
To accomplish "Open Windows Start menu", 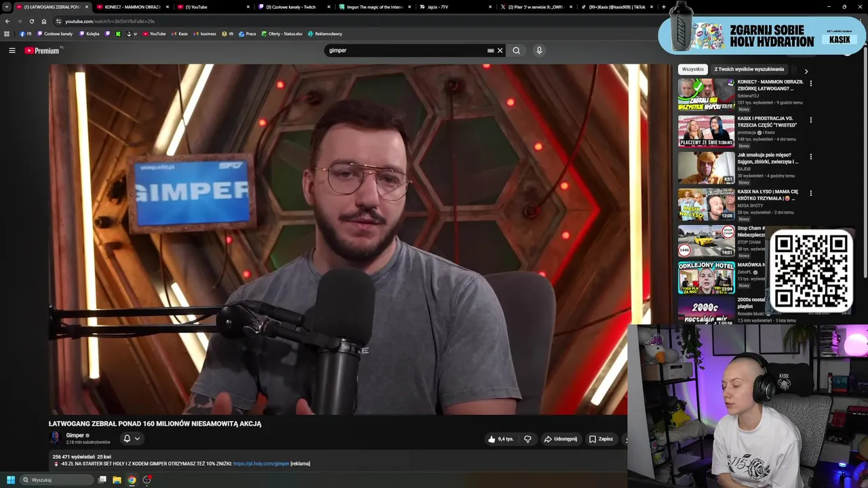I will (10, 480).
